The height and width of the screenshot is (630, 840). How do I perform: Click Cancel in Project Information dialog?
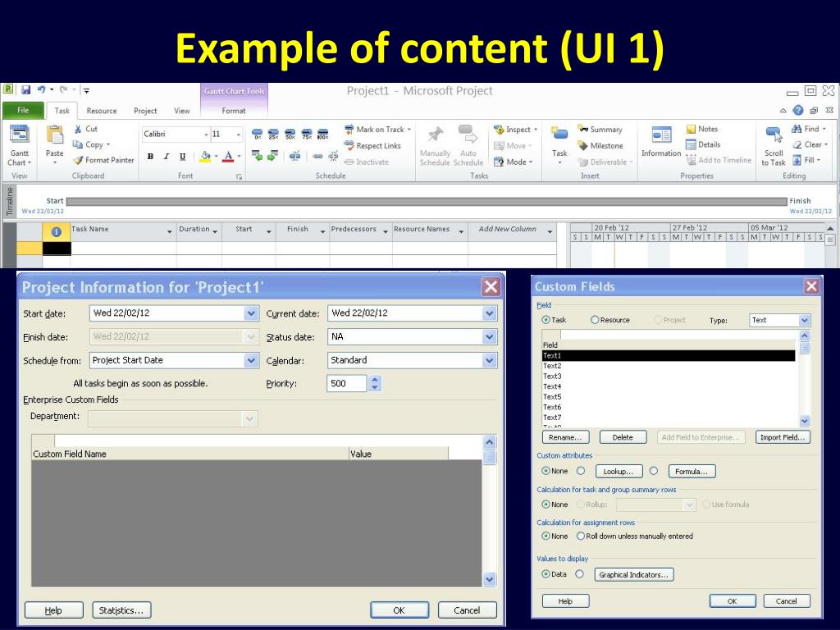click(467, 610)
